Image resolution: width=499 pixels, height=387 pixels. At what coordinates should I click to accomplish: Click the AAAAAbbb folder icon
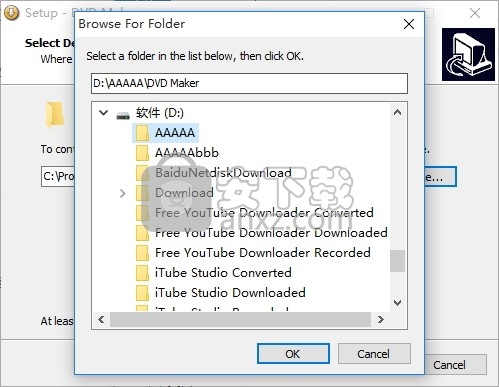[142, 153]
